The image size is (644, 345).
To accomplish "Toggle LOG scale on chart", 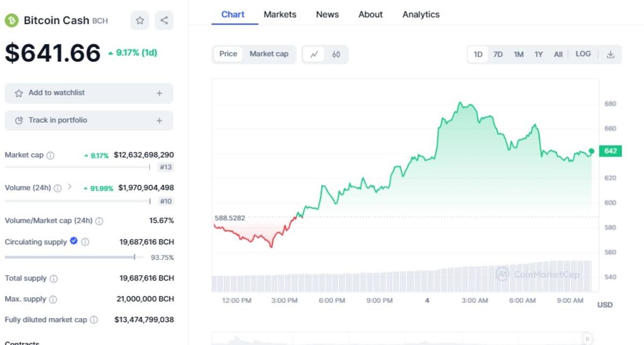I will click(583, 54).
